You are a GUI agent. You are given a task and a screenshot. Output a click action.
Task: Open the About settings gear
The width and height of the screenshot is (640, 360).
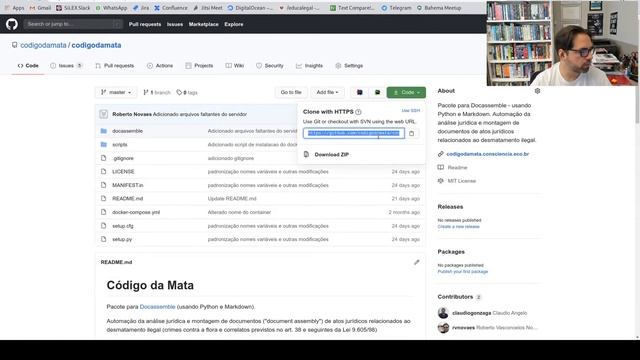(x=537, y=91)
